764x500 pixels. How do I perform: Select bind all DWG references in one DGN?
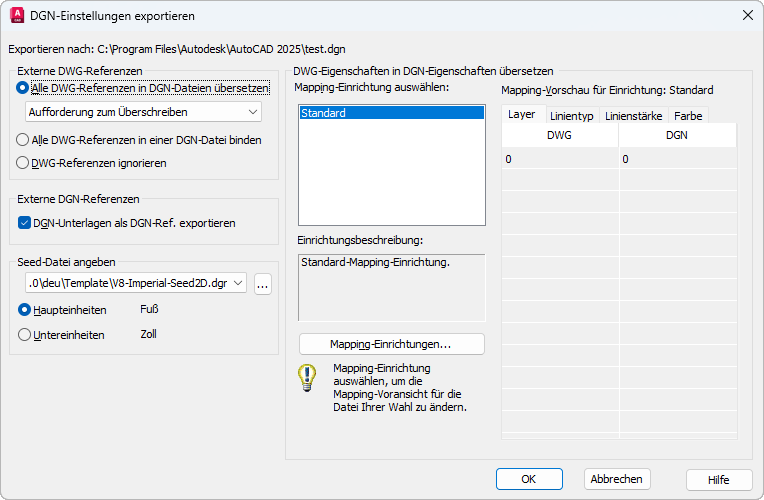[24, 140]
